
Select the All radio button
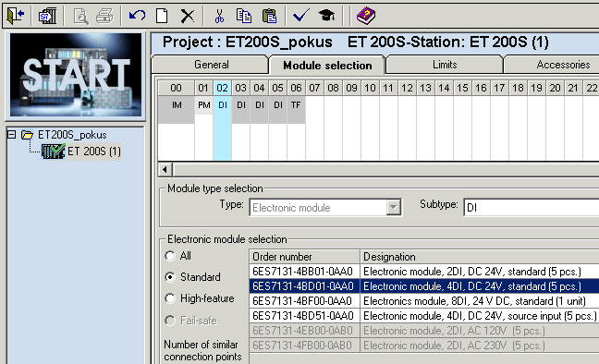point(170,256)
